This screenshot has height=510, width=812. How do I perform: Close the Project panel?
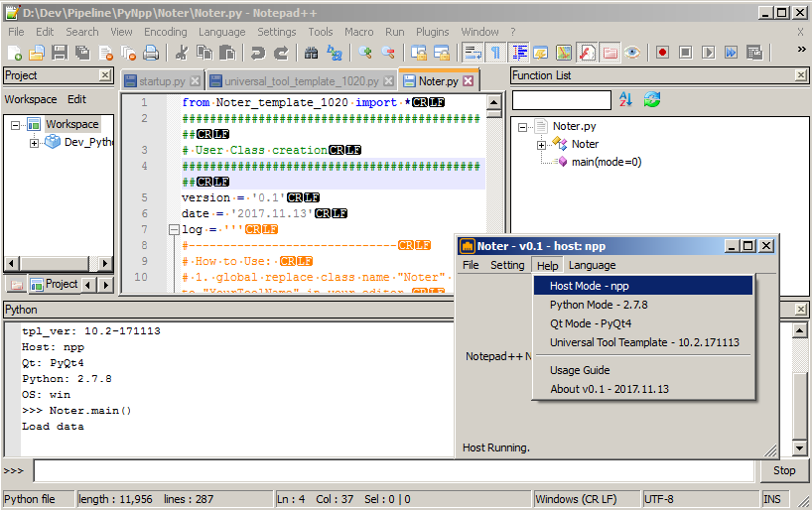click(105, 75)
